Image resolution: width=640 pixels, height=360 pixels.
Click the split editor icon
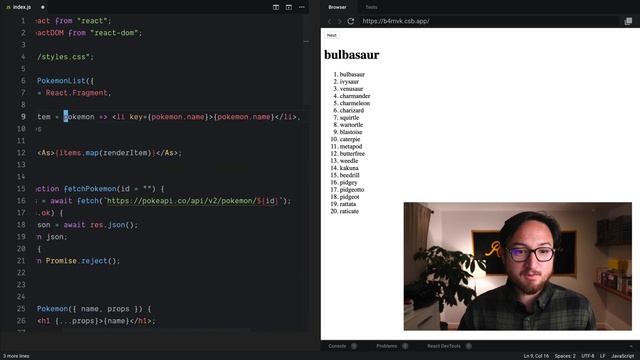[276, 7]
